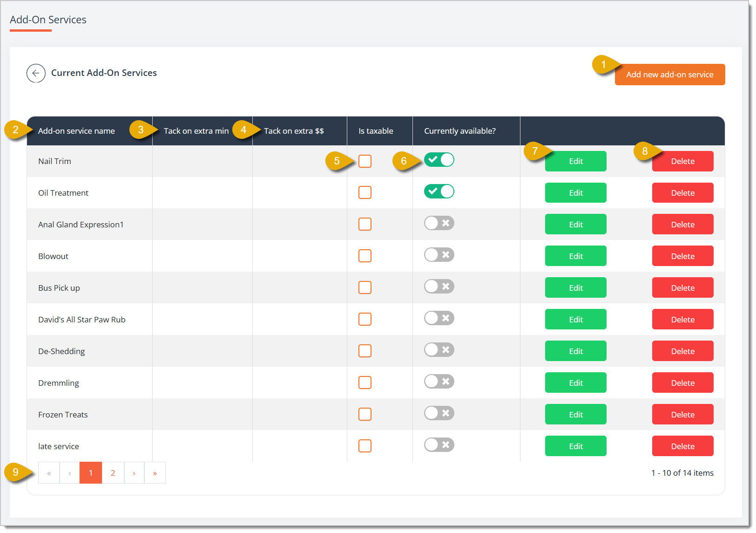756x533 pixels.
Task: Enable availability toggle for Frozen Treats
Action: [439, 413]
